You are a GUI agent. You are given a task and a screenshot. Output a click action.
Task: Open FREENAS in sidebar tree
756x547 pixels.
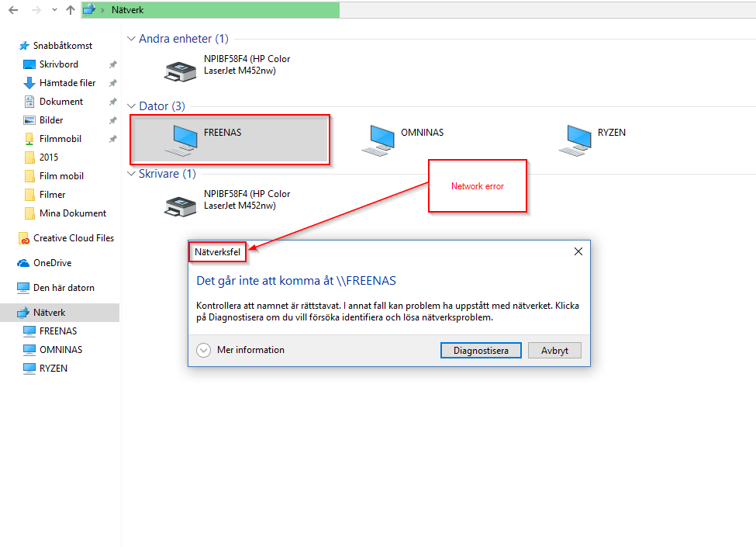[x=58, y=331]
